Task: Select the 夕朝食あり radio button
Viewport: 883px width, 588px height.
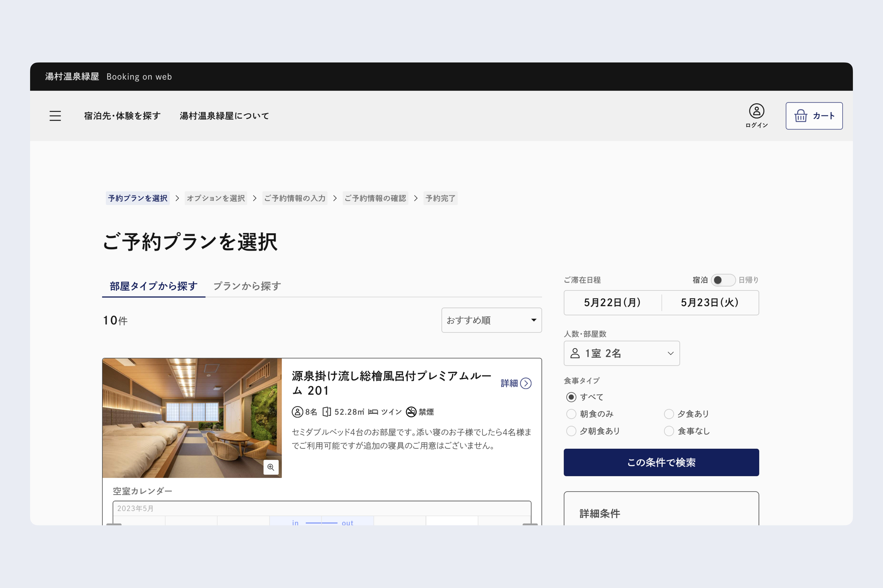Action: click(x=571, y=431)
